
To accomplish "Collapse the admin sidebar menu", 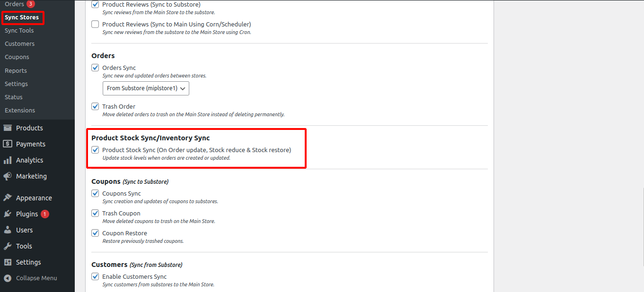I will 31,278.
